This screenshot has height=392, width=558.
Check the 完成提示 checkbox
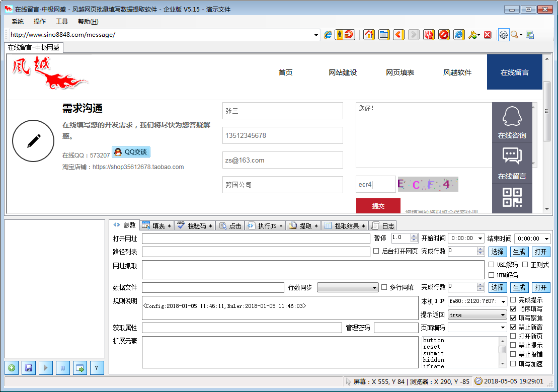(513, 300)
